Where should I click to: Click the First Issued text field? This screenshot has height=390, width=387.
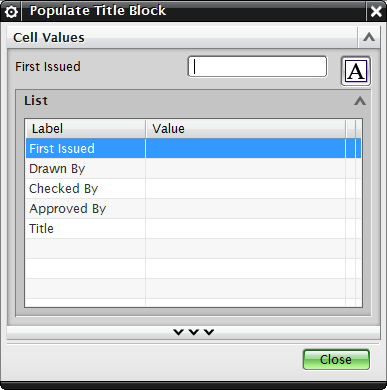pos(257,67)
